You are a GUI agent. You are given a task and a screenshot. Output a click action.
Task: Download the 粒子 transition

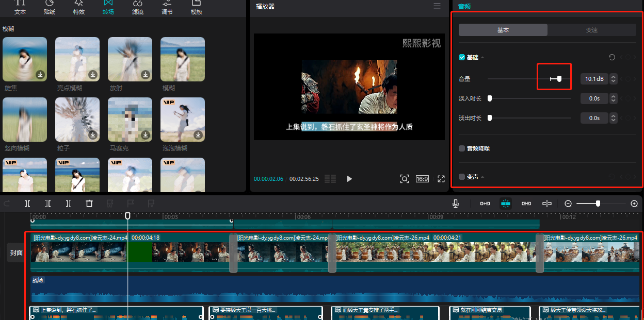(x=93, y=135)
